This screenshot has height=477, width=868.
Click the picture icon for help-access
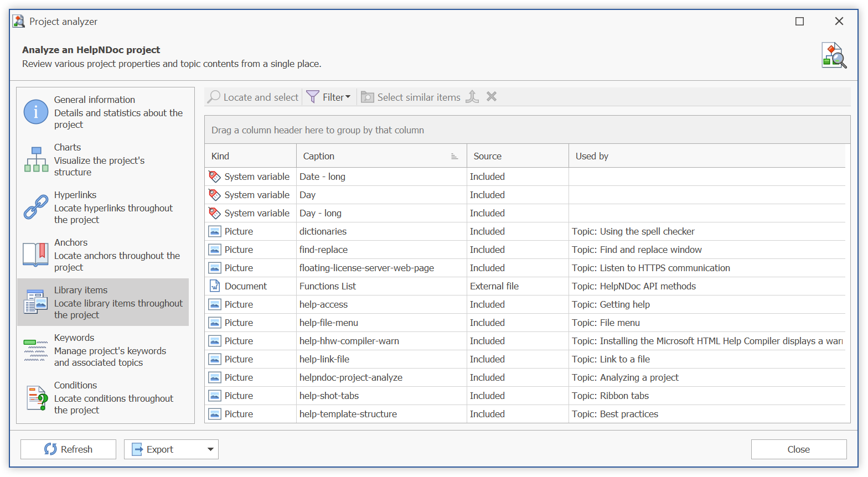coord(215,304)
